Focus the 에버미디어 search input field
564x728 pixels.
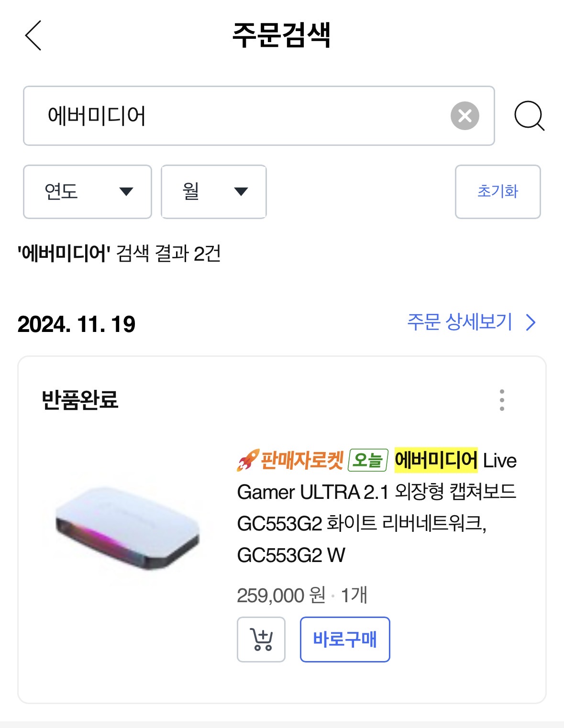239,116
